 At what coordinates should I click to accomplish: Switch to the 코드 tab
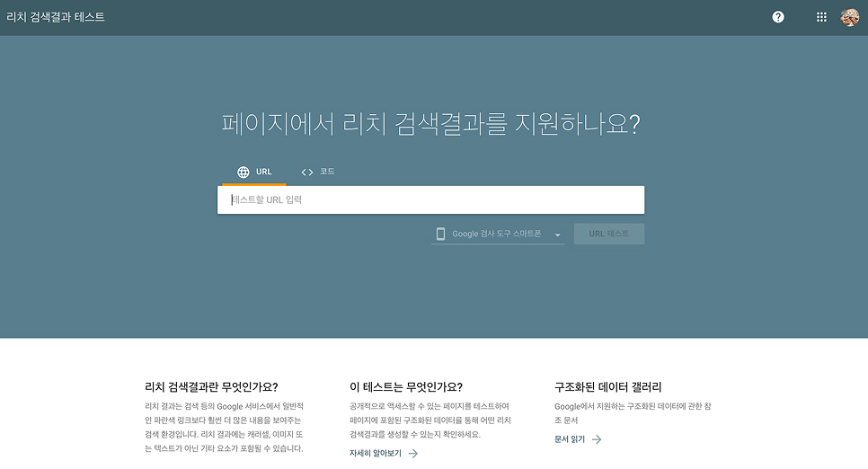[318, 173]
